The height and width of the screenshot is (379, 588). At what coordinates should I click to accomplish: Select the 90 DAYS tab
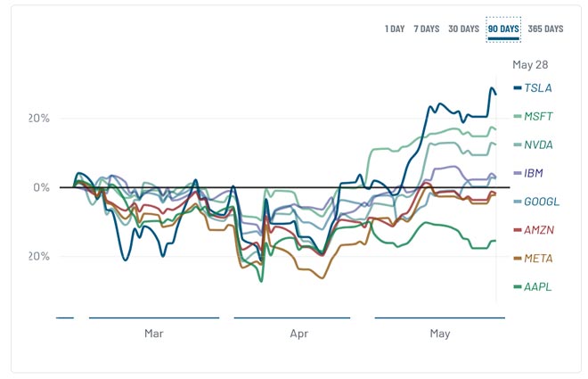pos(503,29)
